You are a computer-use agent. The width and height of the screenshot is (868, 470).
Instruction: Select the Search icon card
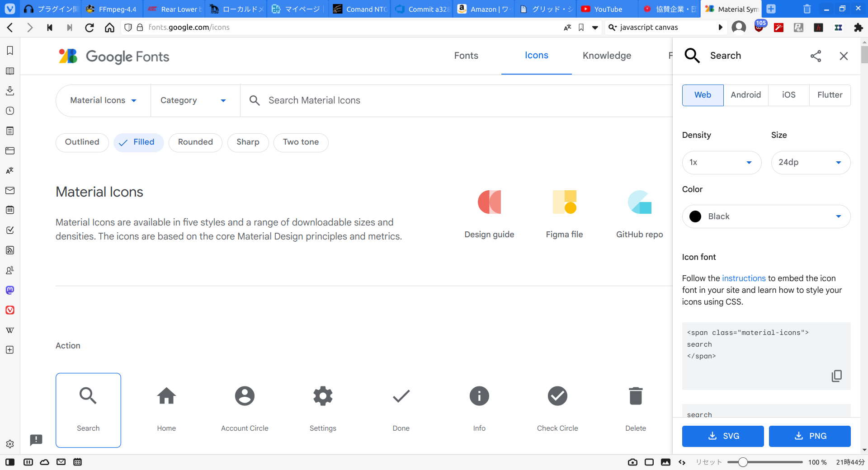88,410
